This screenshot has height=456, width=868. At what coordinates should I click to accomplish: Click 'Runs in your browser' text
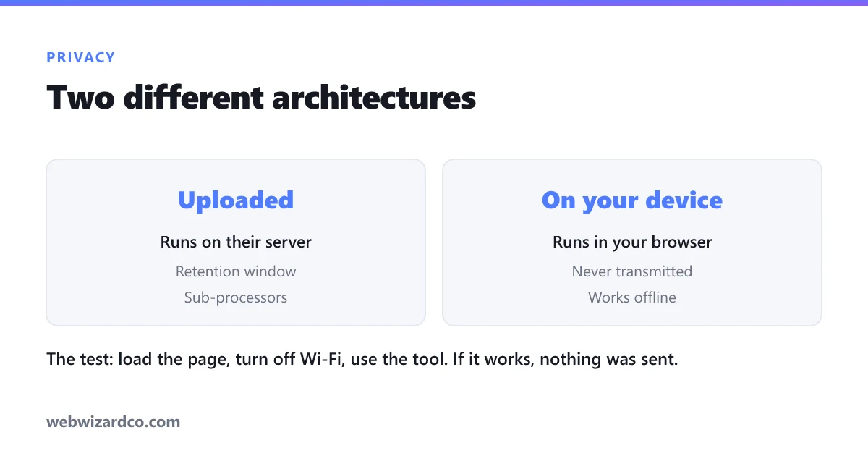(632, 242)
